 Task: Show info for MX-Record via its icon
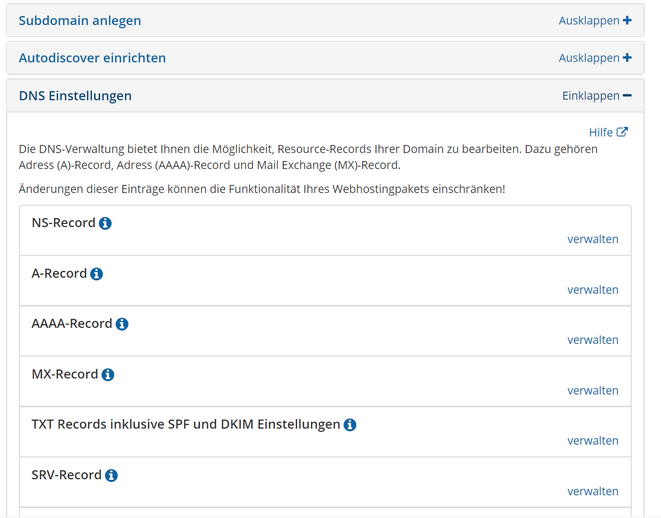coord(108,374)
